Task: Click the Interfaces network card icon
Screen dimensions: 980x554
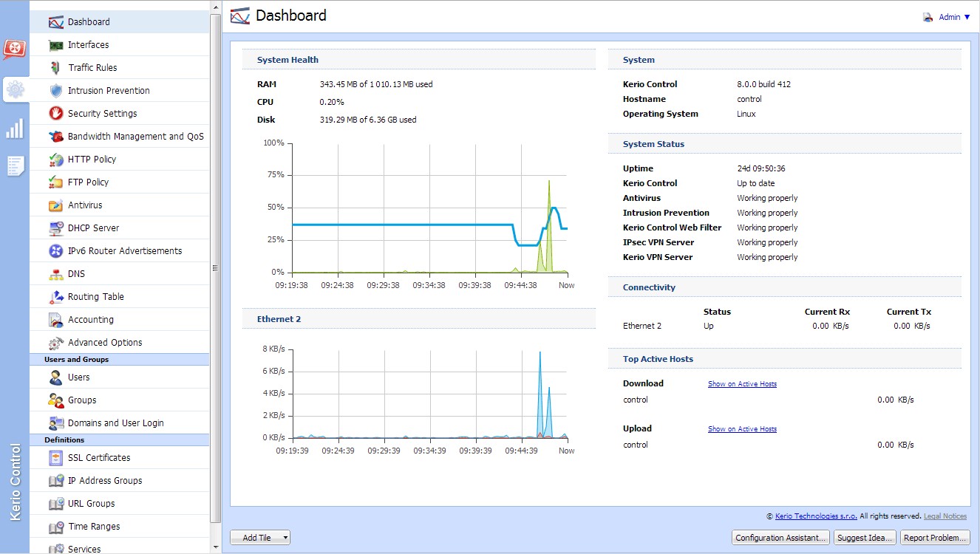Action: 56,45
